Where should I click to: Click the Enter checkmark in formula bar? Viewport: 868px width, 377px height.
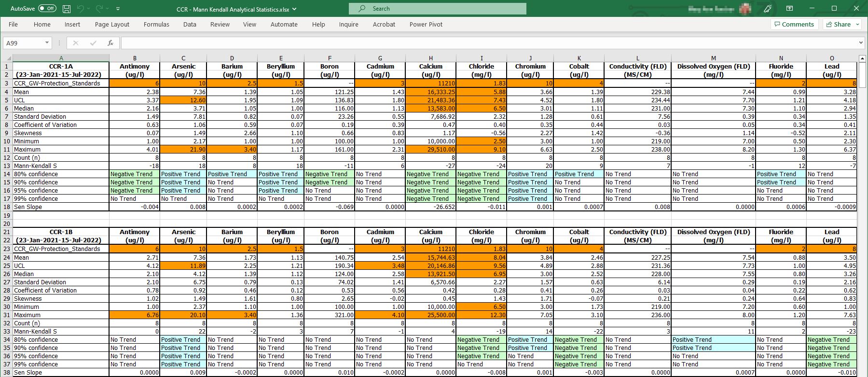(93, 43)
